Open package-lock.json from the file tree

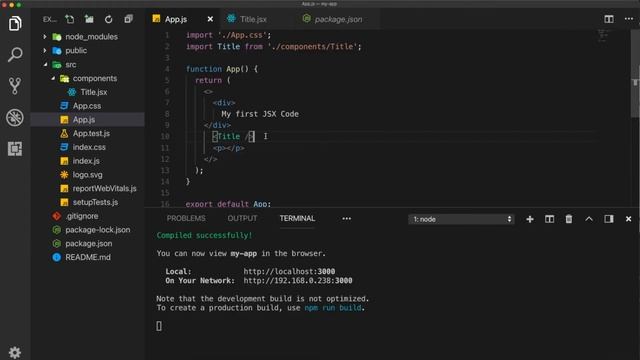(x=87, y=230)
